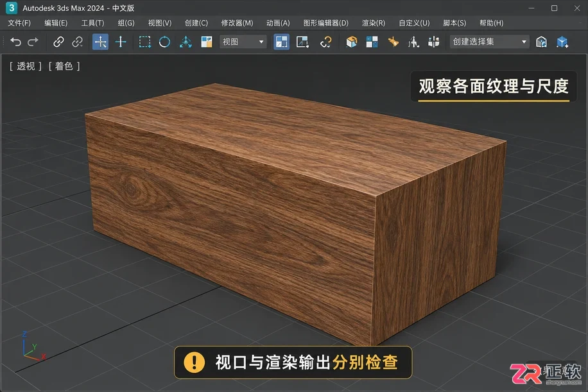Open the 视图 reference coordinate dropdown
This screenshot has width=588, height=392.
pyautogui.click(x=243, y=42)
